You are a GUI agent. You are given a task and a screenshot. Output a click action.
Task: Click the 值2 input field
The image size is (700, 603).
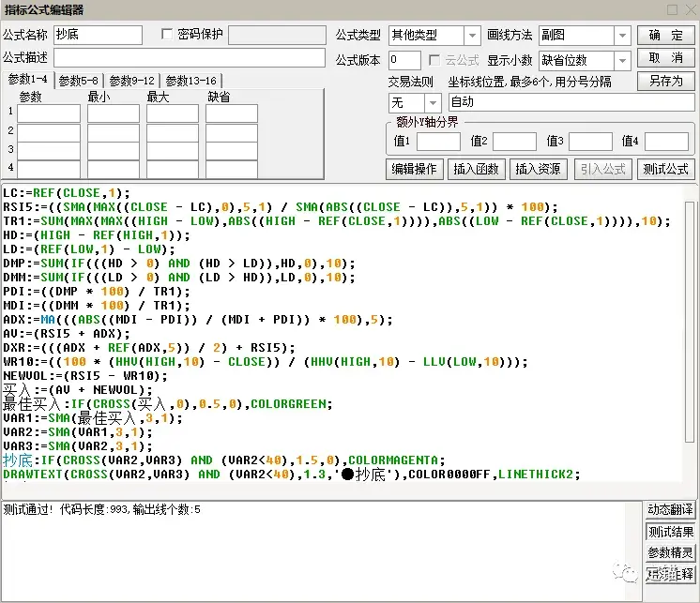[514, 142]
